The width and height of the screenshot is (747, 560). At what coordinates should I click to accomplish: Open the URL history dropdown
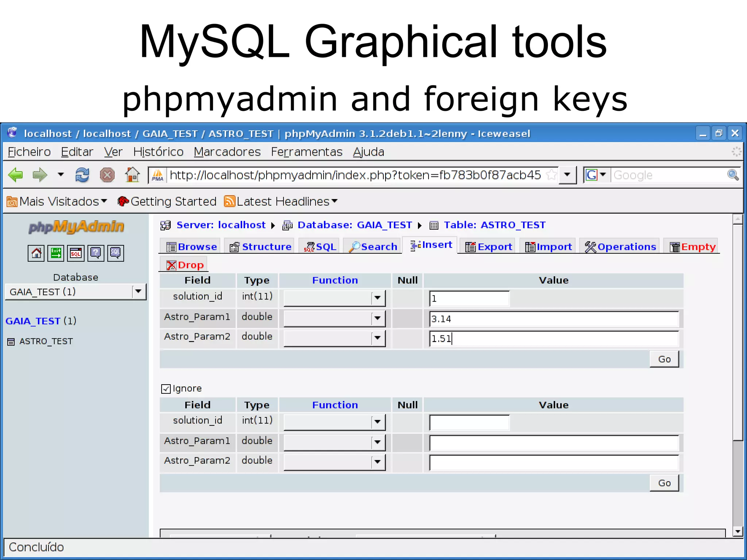click(x=567, y=175)
